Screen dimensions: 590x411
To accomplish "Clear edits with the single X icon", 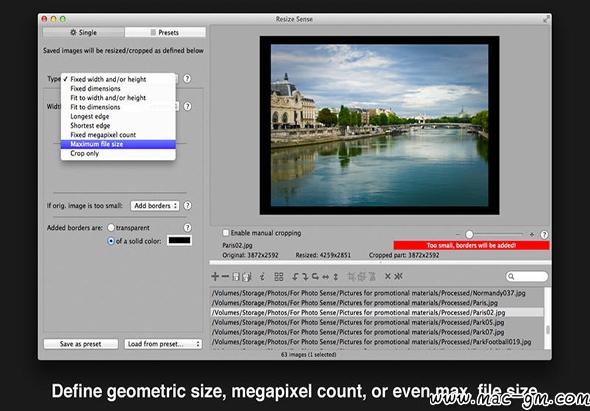I will tap(388, 276).
